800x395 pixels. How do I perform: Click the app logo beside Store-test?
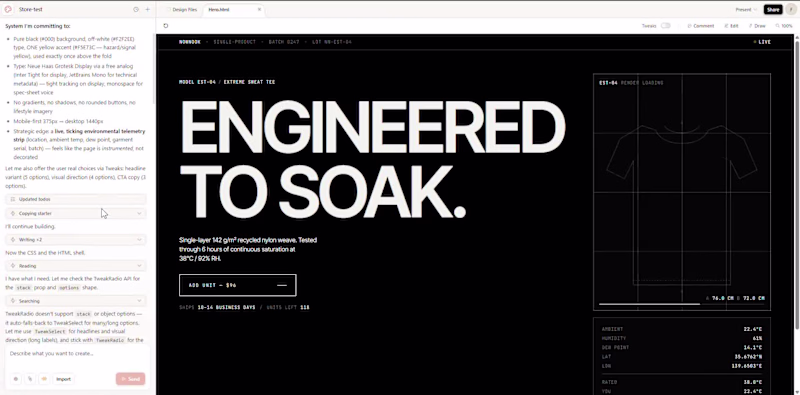8,9
